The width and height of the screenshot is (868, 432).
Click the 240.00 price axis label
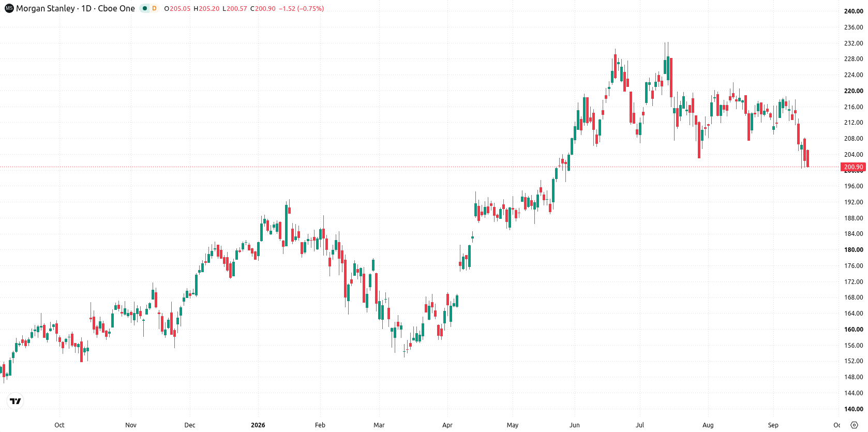click(x=854, y=11)
